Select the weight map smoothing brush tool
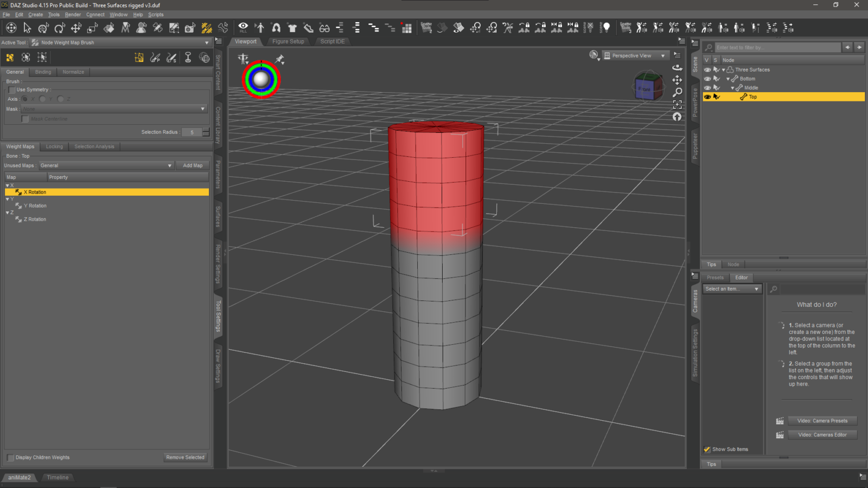 click(171, 57)
